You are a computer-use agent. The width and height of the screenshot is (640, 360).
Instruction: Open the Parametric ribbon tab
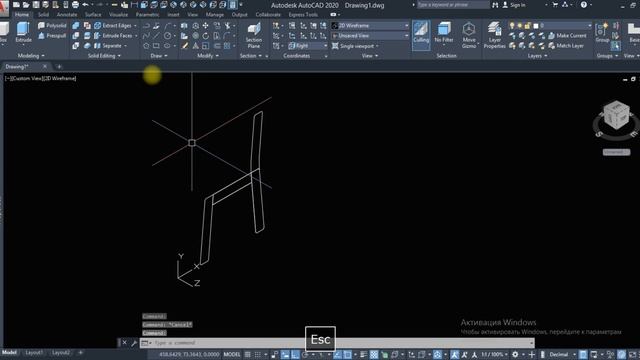click(147, 14)
